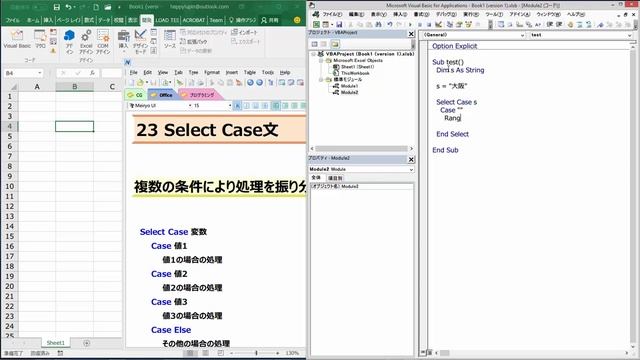This screenshot has width=640, height=360.
Task: Switch to Page Layout view in status bar
Action: 205,353
